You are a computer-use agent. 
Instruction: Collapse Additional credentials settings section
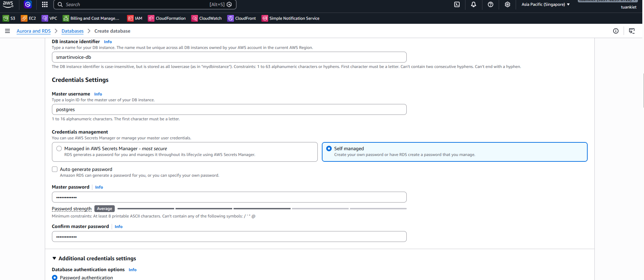pyautogui.click(x=54, y=259)
